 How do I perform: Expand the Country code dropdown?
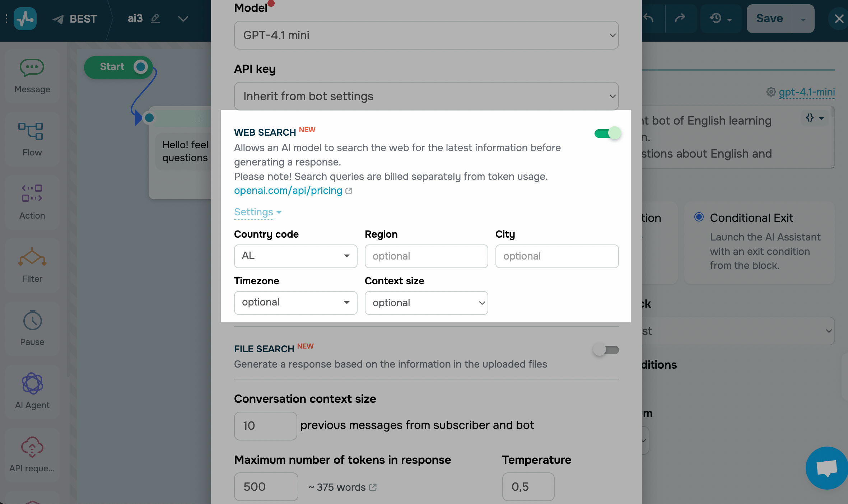(295, 256)
